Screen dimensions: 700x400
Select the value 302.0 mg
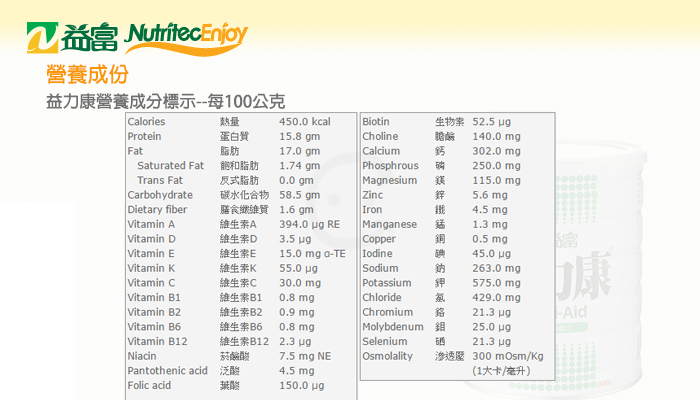tap(496, 151)
